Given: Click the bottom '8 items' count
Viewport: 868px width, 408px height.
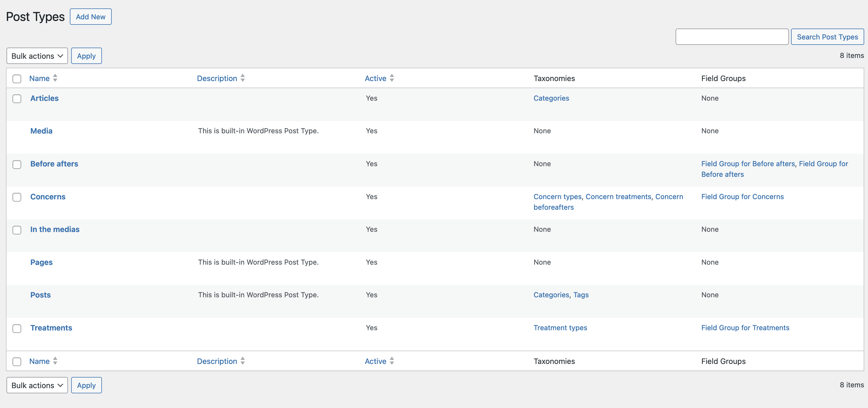Looking at the screenshot, I should (852, 385).
